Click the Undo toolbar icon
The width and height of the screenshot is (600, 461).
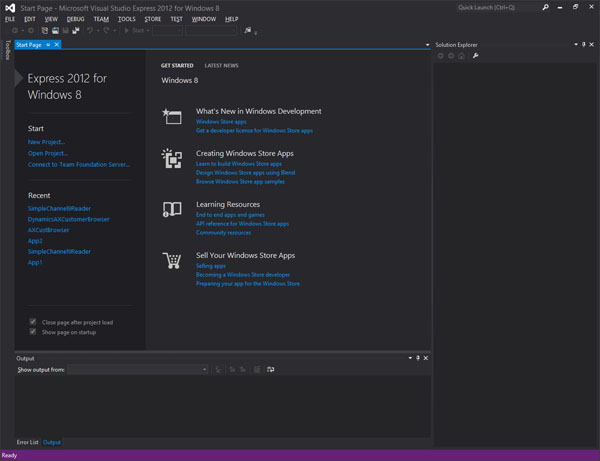click(90, 31)
